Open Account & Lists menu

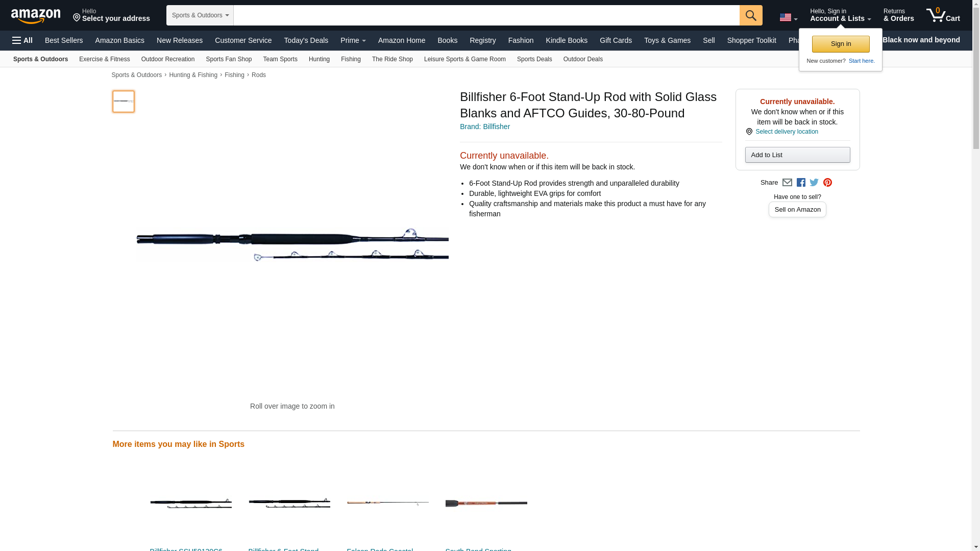pos(840,15)
